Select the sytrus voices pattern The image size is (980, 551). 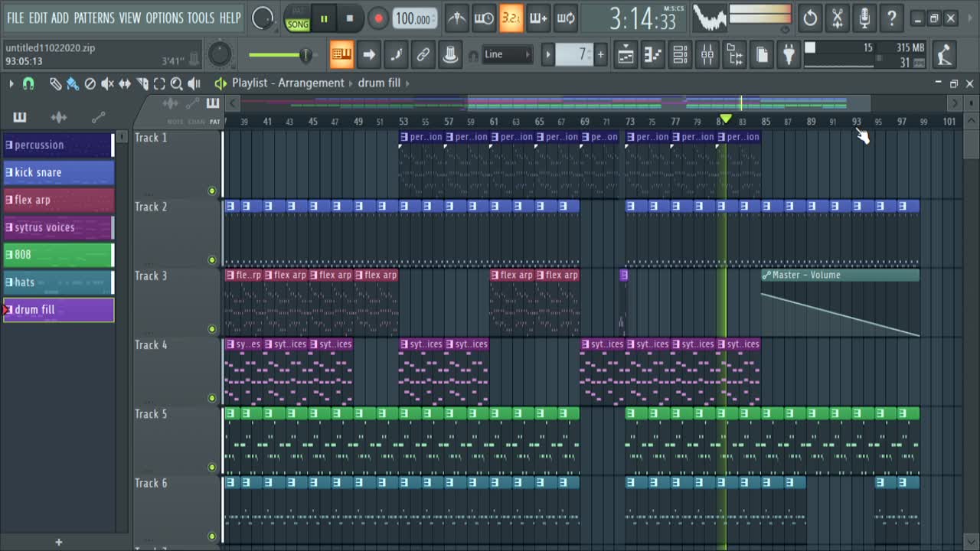(59, 227)
